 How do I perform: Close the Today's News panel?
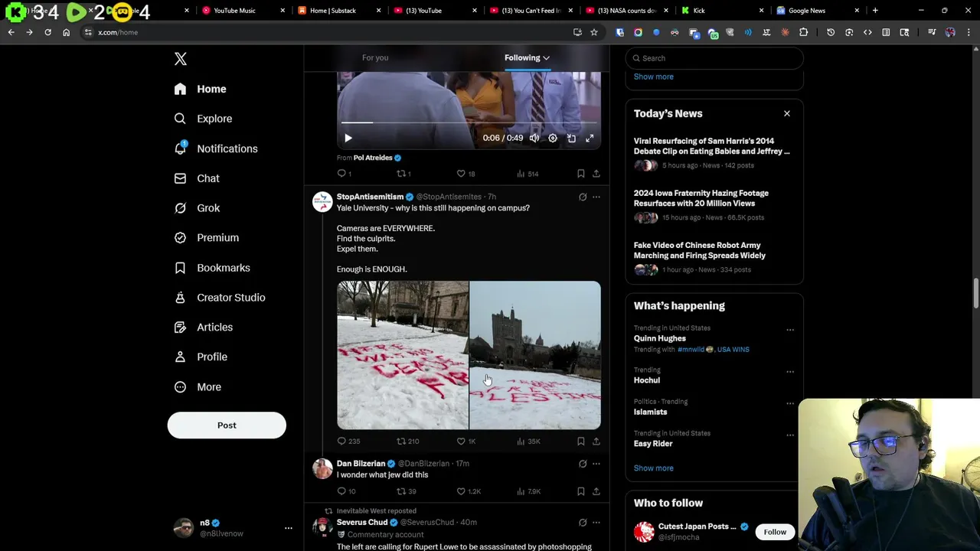[x=786, y=113]
